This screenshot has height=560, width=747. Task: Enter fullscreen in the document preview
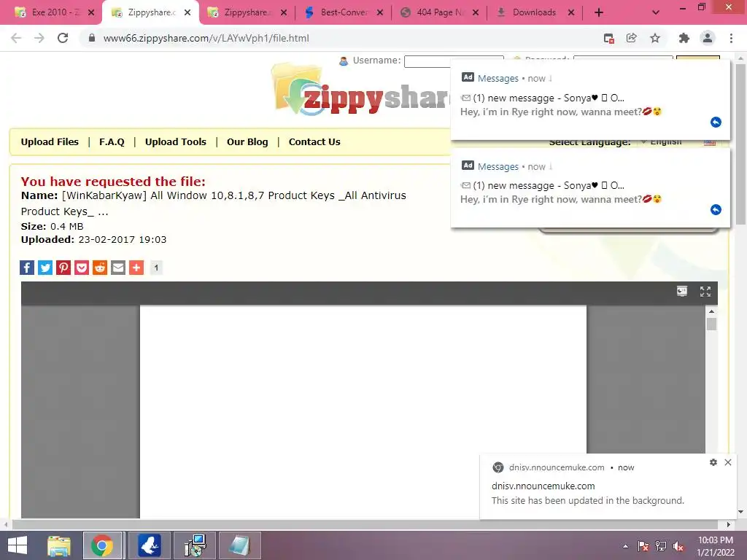pyautogui.click(x=705, y=292)
